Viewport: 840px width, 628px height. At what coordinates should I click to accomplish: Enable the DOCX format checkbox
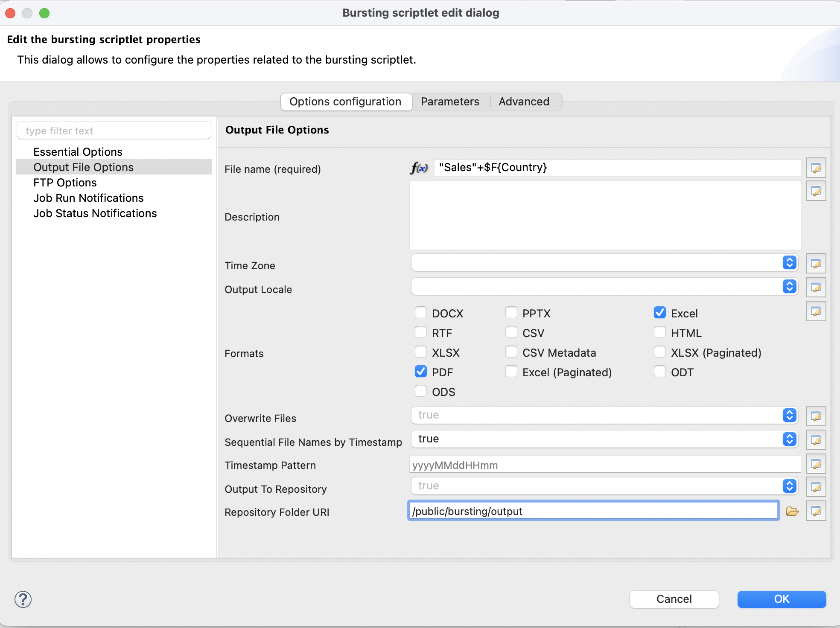[x=421, y=313]
